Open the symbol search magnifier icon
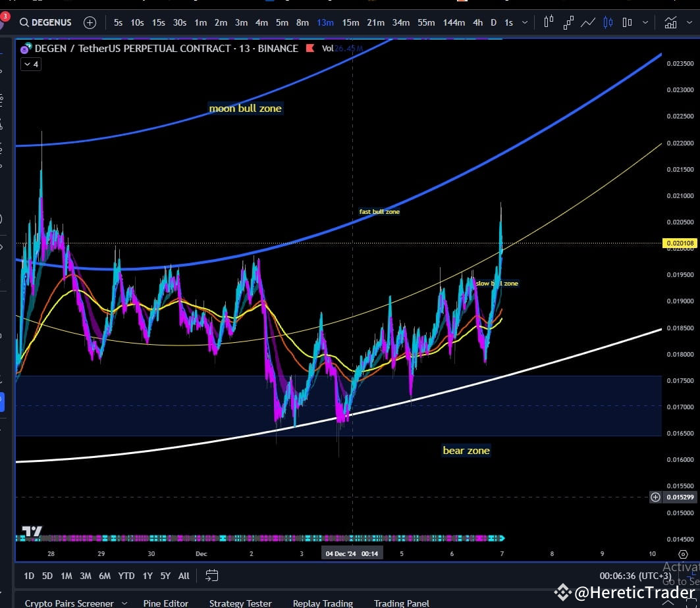This screenshot has width=700, height=608. pos(24,22)
